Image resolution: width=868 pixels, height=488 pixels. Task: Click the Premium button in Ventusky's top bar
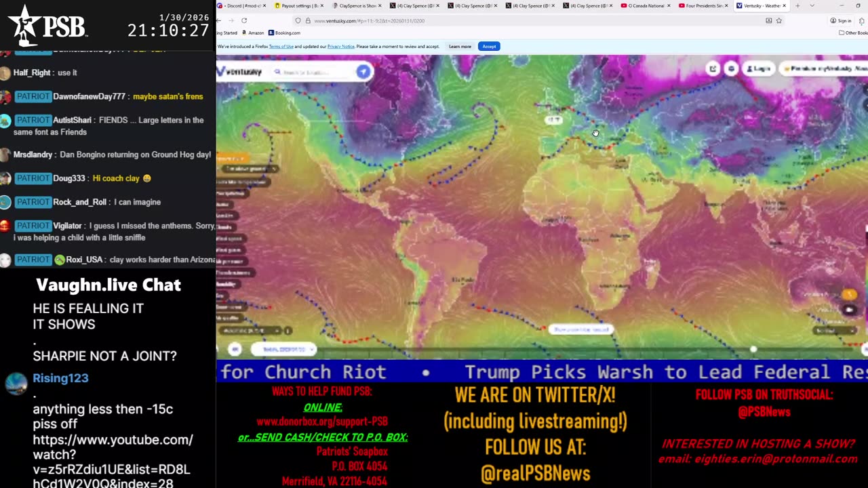point(823,68)
